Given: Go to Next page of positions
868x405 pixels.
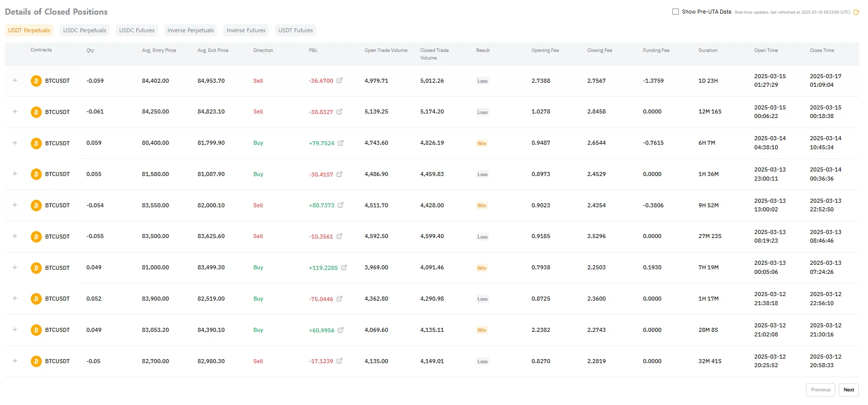Looking at the screenshot, I should [849, 390].
